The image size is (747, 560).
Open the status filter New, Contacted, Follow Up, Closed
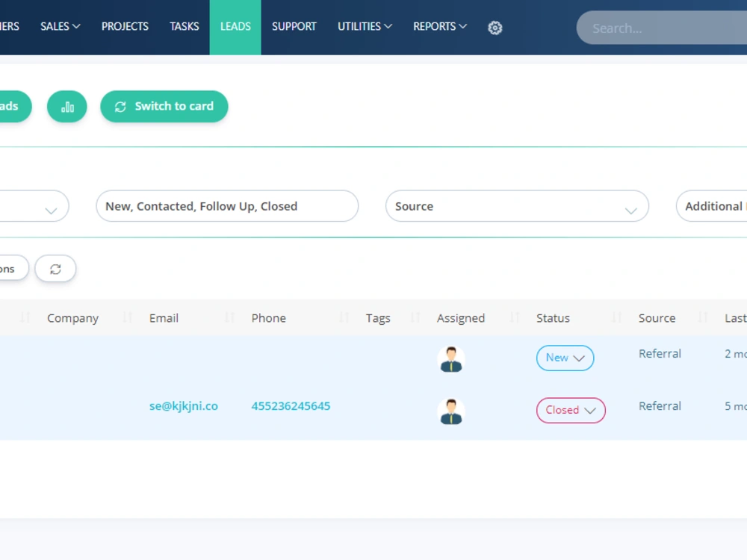227,206
